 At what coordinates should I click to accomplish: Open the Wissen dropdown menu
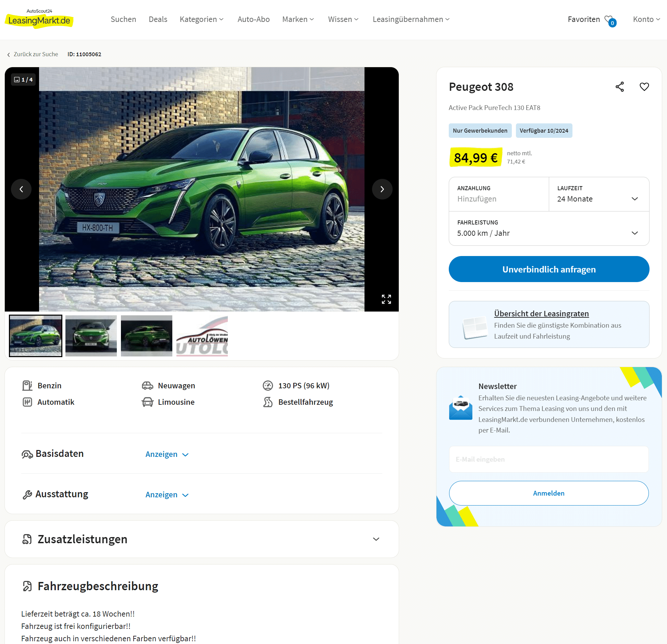[x=343, y=19]
